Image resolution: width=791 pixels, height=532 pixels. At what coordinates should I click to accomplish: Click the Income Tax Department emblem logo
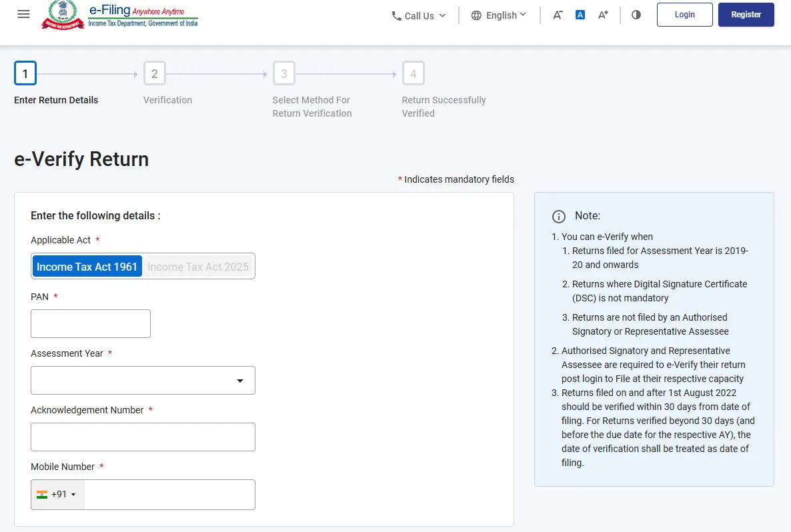coord(63,15)
